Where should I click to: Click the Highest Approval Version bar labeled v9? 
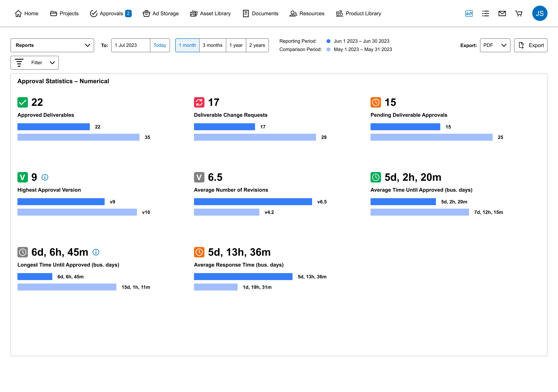(61, 202)
